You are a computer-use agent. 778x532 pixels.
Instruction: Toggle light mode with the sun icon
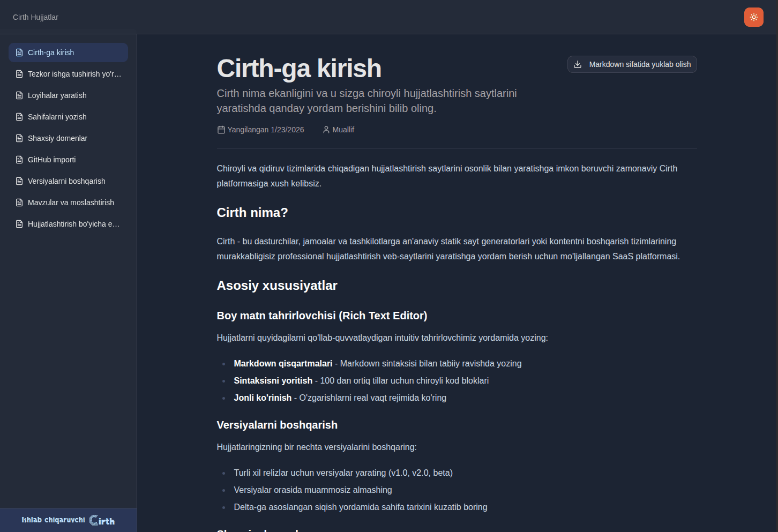[753, 17]
